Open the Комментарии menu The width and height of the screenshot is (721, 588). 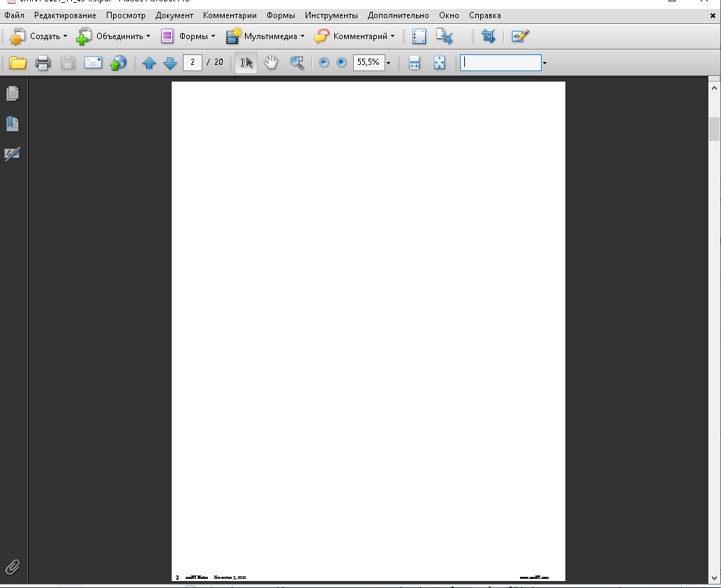[230, 15]
